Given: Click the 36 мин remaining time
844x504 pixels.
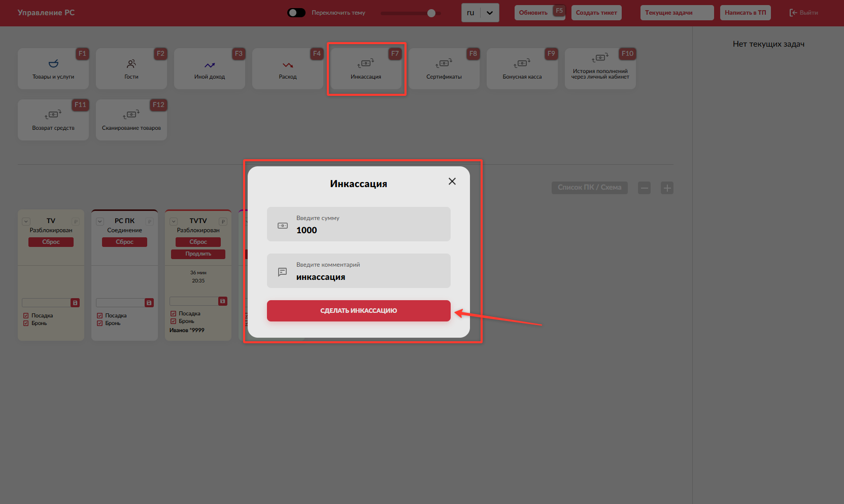Looking at the screenshot, I should 198,273.
